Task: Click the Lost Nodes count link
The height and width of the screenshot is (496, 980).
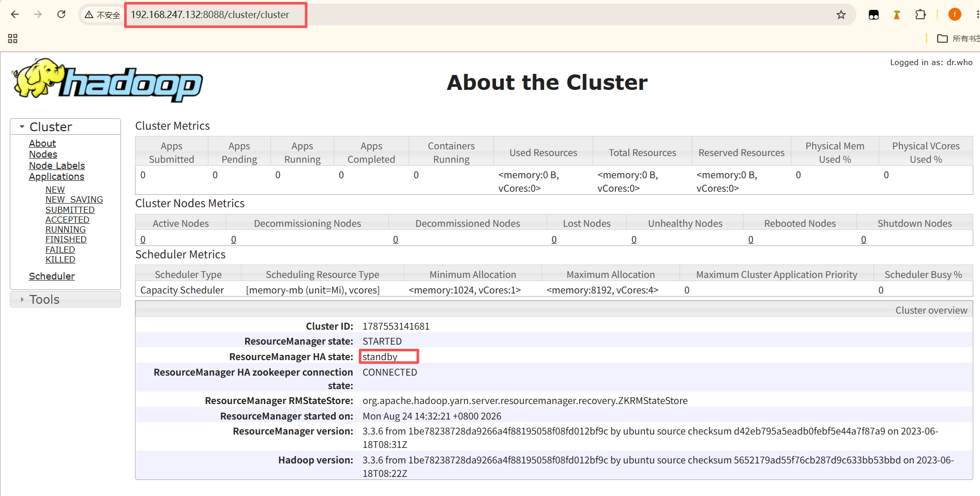Action: 554,240
